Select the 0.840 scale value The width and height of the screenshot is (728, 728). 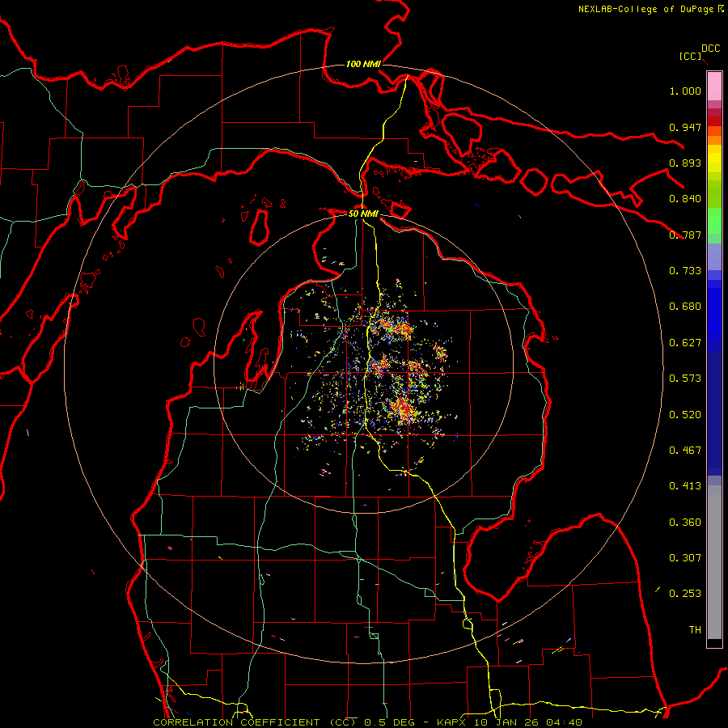(685, 199)
